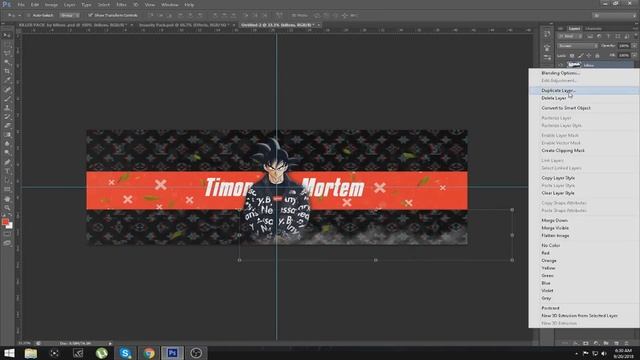The image size is (640, 360).
Task: Open the tool preset picker arrow
Action: pyautogui.click(x=19, y=15)
